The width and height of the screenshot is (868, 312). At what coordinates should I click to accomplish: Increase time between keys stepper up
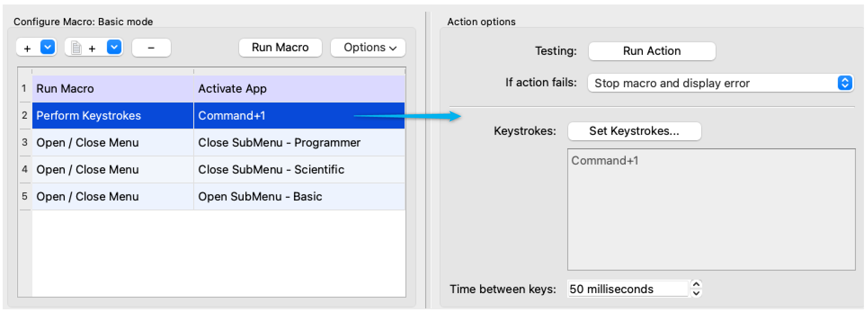coord(696,285)
